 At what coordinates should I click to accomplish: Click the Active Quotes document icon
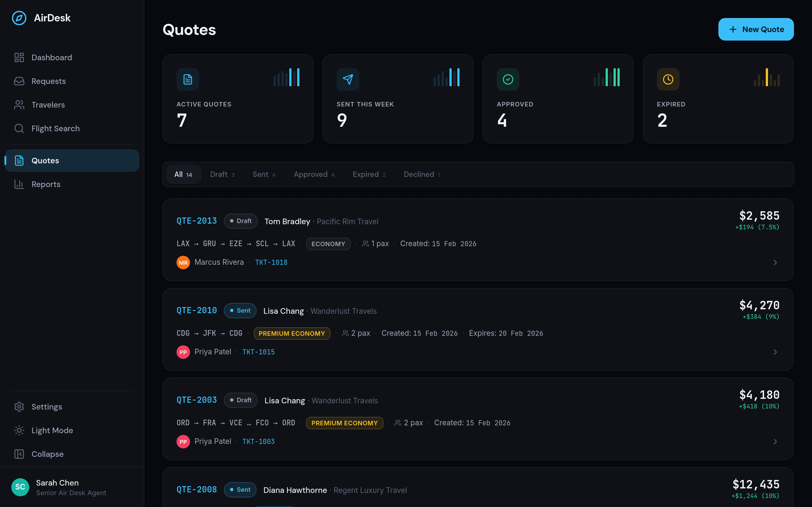(187, 79)
